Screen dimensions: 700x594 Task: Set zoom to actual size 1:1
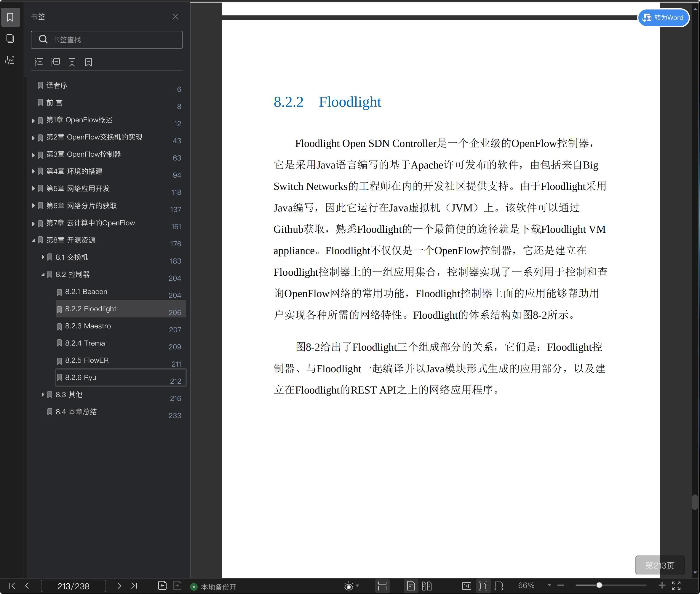467,586
